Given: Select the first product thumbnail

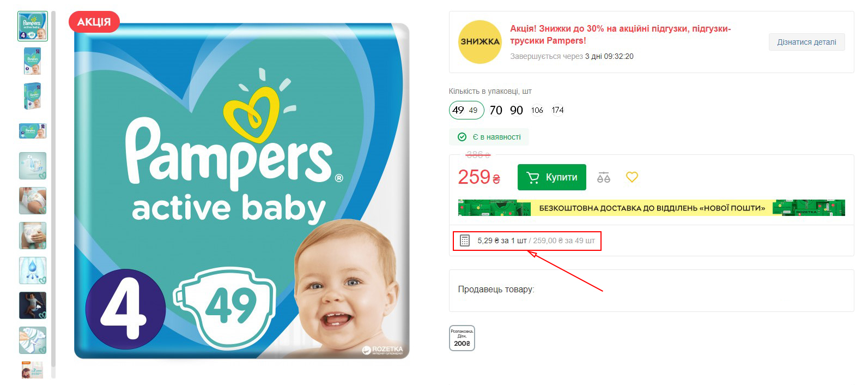Looking at the screenshot, I should coord(33,26).
